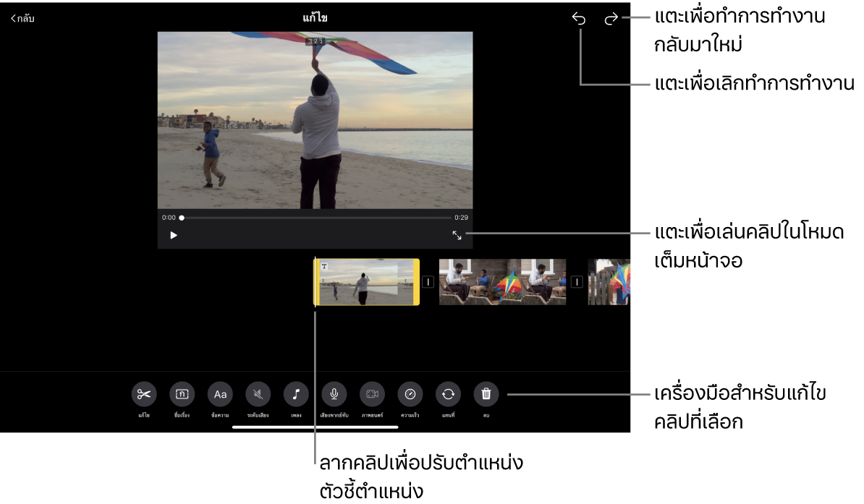This screenshot has width=864, height=504.
Task: Open the ระดับเสียง volume tool
Action: 258,394
